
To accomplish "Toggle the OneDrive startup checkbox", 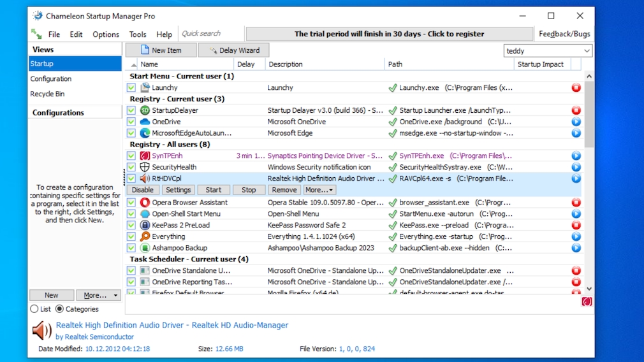I will coord(131,122).
